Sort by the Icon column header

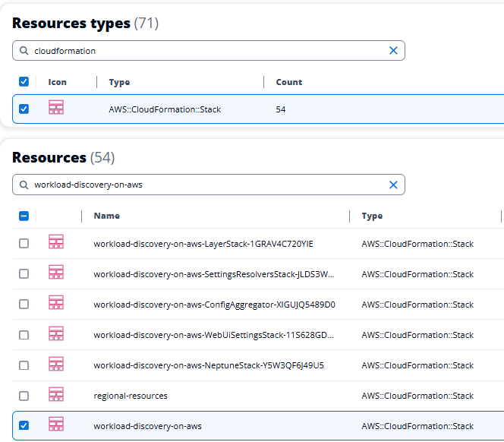[x=57, y=82]
